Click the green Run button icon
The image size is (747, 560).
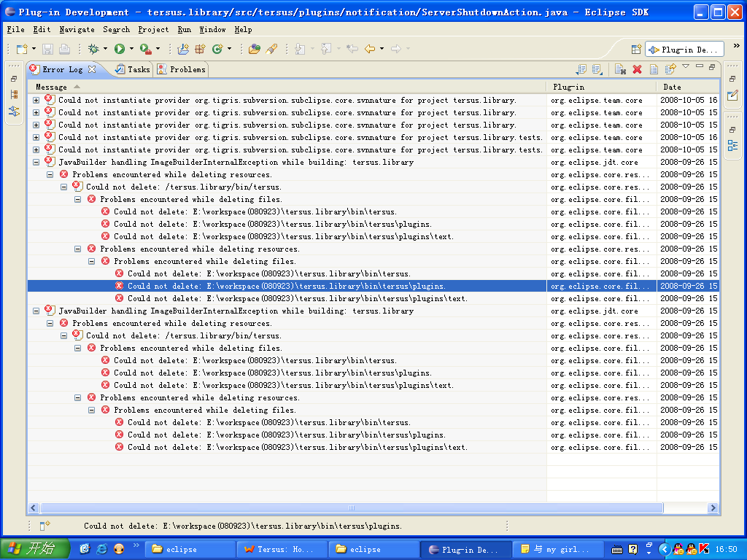[x=119, y=49]
